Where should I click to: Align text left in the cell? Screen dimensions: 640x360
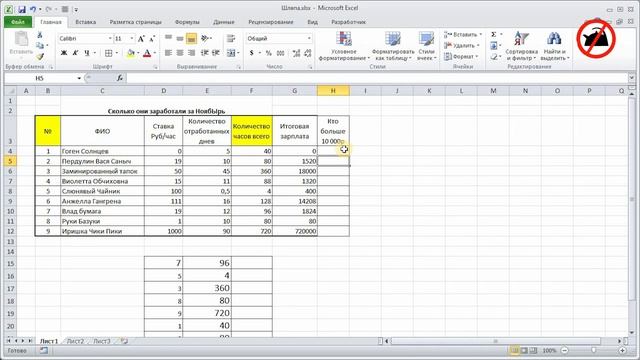[168, 53]
